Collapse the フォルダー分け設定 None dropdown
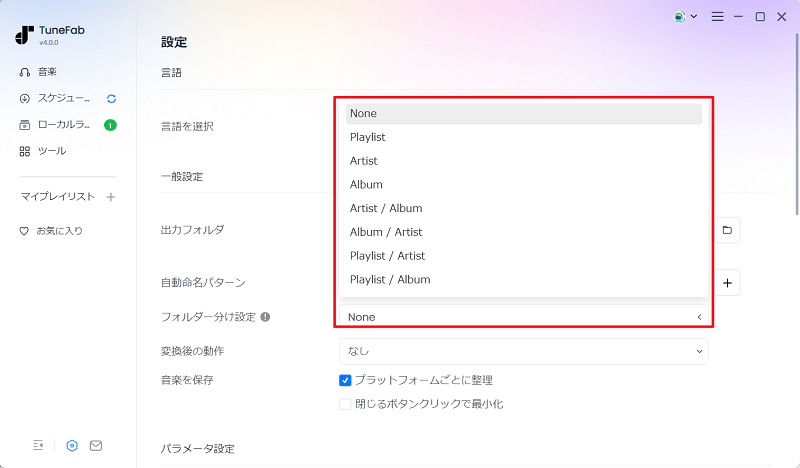Image resolution: width=800 pixels, height=468 pixels. click(523, 316)
